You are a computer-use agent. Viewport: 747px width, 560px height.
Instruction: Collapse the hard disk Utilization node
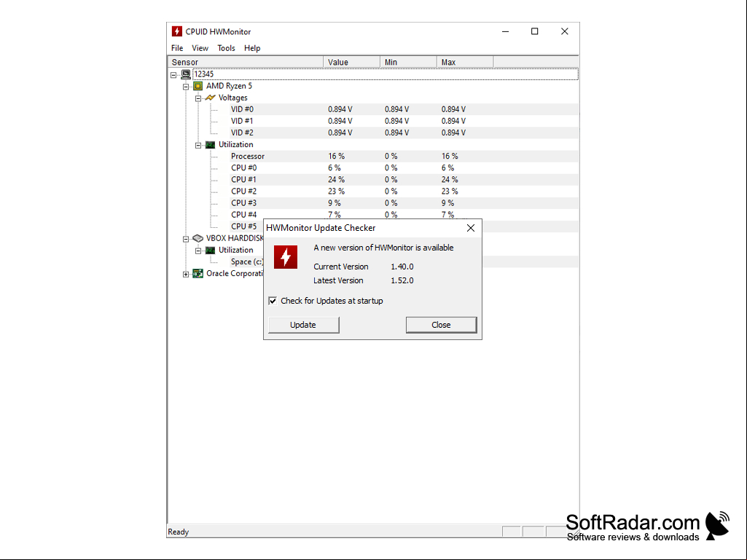click(x=198, y=251)
